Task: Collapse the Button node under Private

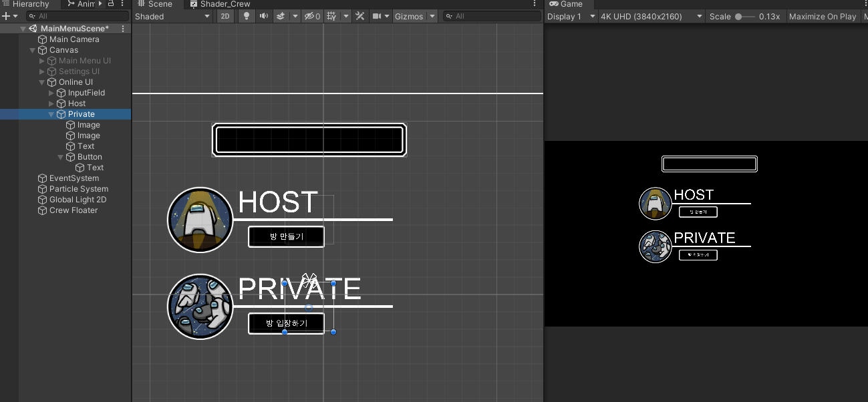Action: (61, 157)
